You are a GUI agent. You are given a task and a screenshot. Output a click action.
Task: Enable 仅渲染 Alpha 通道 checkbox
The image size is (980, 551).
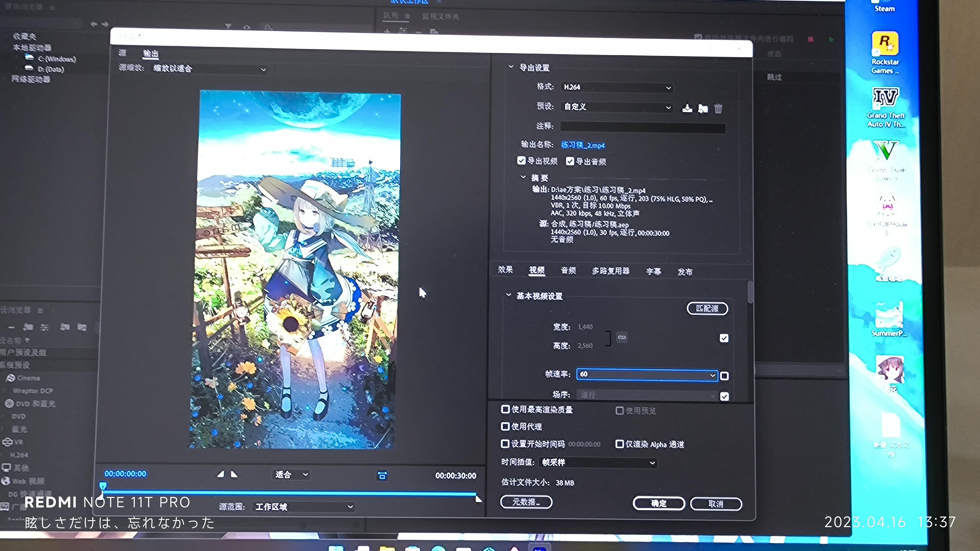(619, 444)
